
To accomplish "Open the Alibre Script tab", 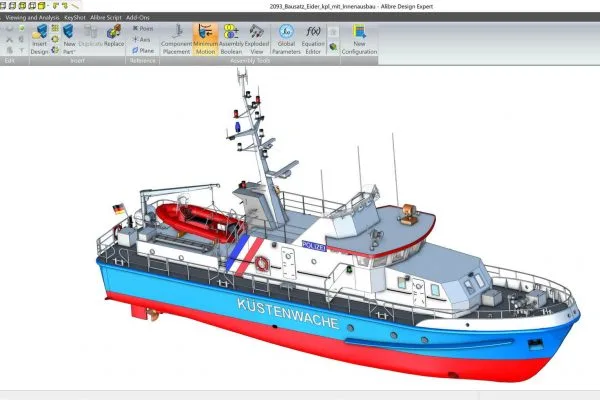I will tap(106, 17).
